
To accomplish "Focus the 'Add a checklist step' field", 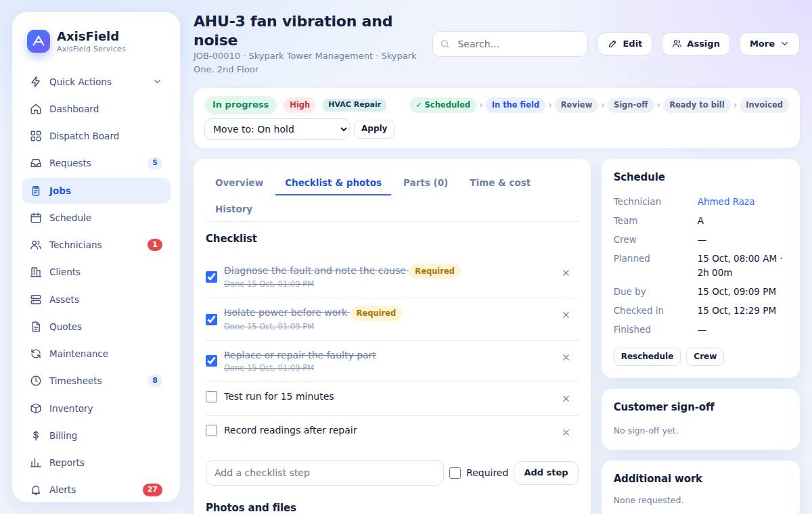I will click(x=325, y=473).
